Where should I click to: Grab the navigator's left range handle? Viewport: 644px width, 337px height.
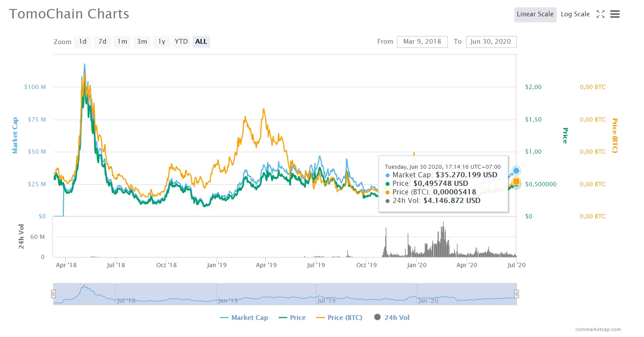[53, 294]
